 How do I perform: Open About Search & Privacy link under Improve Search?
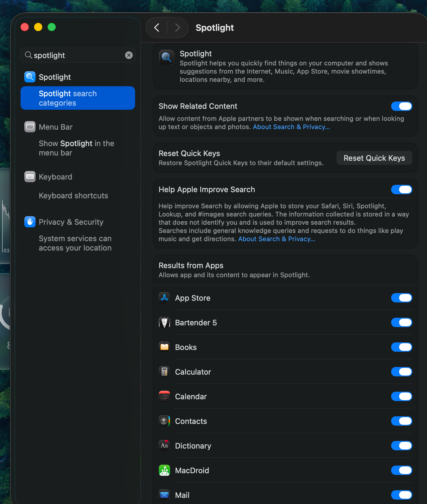point(277,239)
